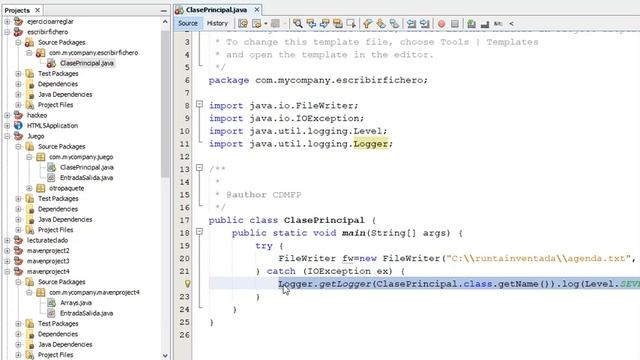Close the ClasePrincipal.java editor tab
The height and width of the screenshot is (360, 640).
(x=256, y=9)
